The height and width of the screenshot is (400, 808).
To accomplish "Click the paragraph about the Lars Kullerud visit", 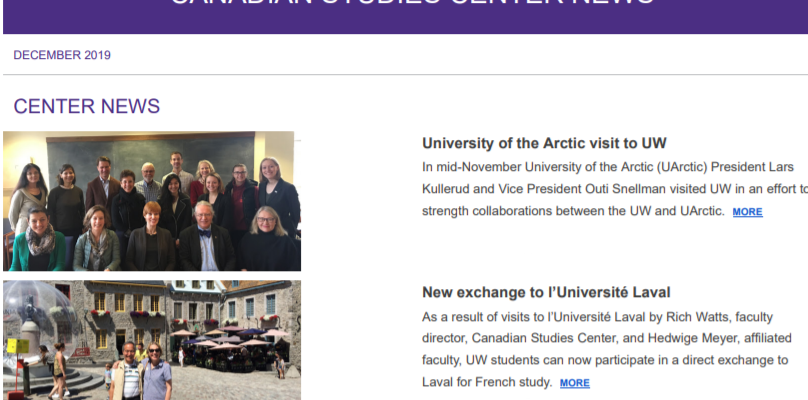I will pyautogui.click(x=615, y=189).
